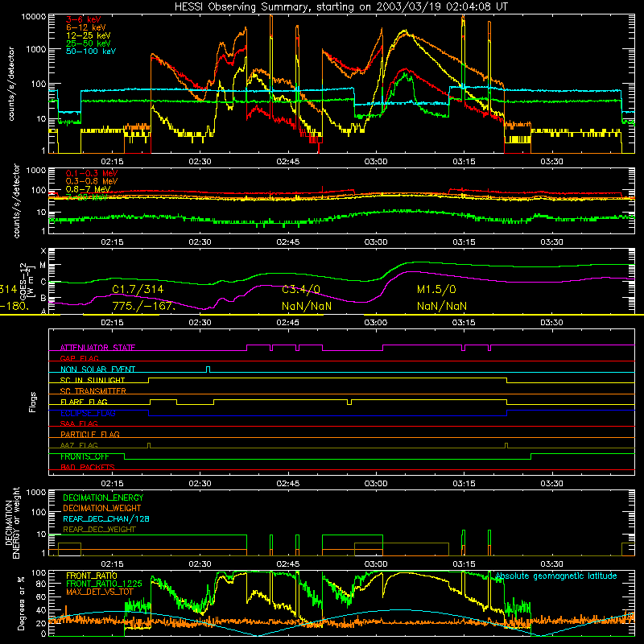The width and height of the screenshot is (644, 644).
Task: Click the C3.4/0 flare annotation
Action: [301, 290]
